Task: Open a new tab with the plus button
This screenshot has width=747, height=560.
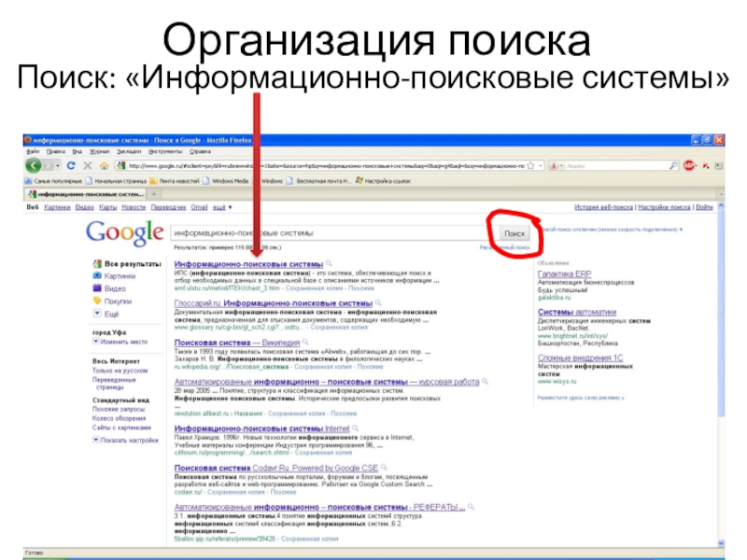Action: [x=154, y=194]
